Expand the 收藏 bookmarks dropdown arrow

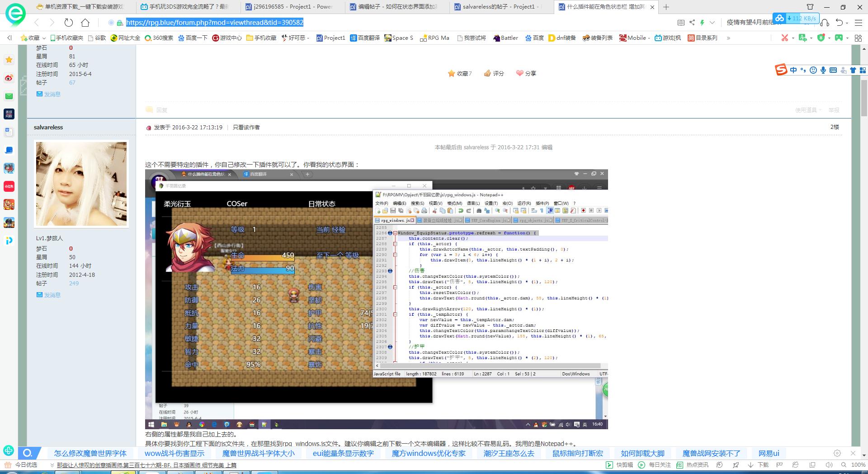(44, 38)
